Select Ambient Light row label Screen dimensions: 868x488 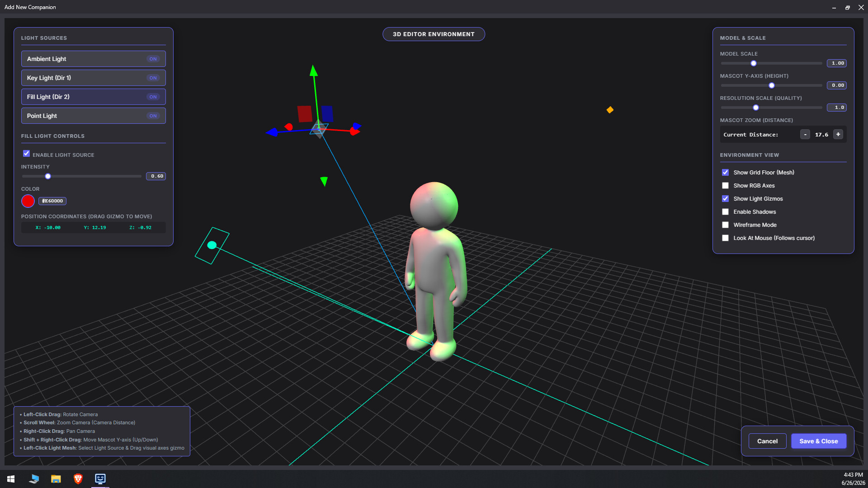[47, 59]
